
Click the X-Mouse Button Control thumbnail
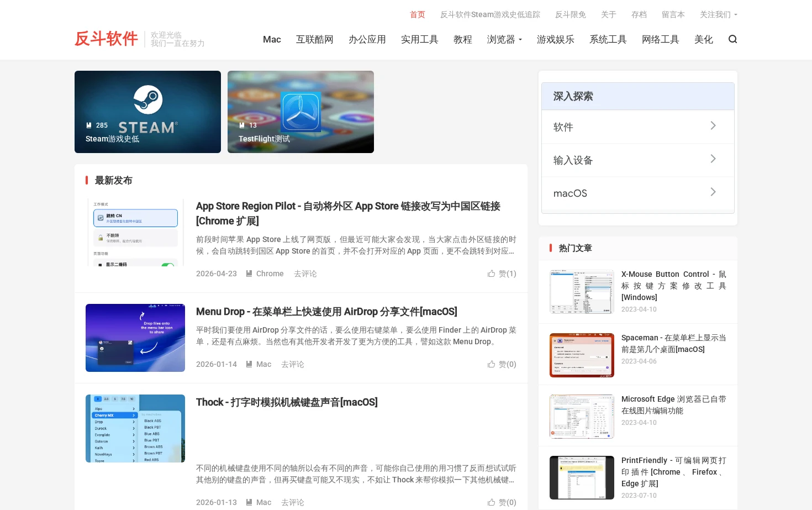point(582,292)
